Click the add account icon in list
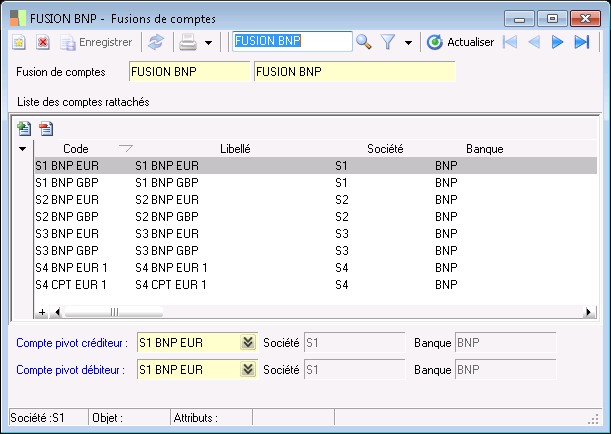 pyautogui.click(x=24, y=128)
